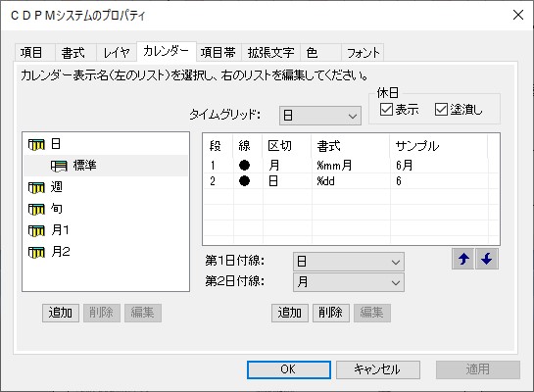Image resolution: width=534 pixels, height=392 pixels.
Task: Click 追加 under the format table
Action: (290, 313)
